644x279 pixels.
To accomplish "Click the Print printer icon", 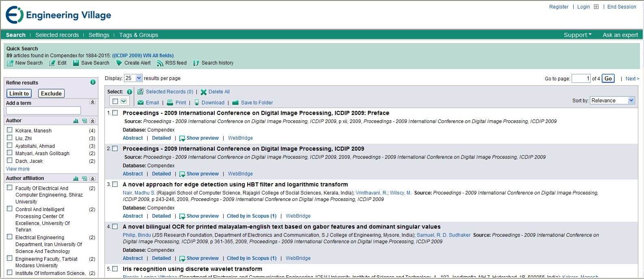I will (170, 103).
